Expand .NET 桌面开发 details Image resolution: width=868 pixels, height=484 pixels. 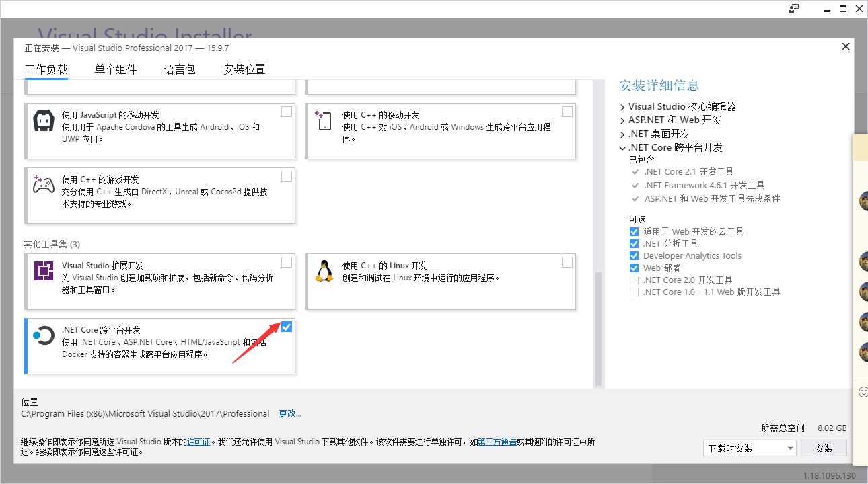[622, 134]
